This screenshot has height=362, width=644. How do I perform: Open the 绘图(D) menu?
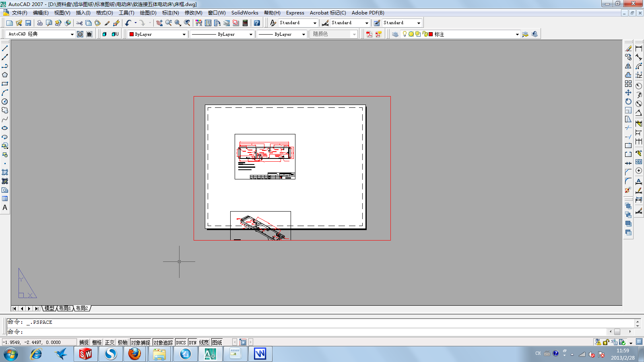click(x=148, y=13)
